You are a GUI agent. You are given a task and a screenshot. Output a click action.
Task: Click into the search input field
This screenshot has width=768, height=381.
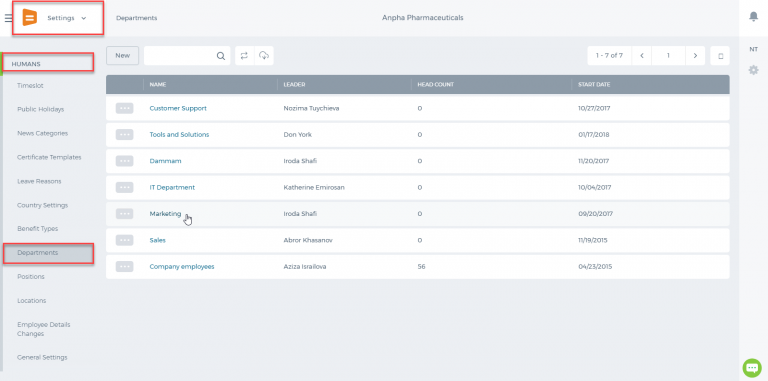[x=180, y=56]
